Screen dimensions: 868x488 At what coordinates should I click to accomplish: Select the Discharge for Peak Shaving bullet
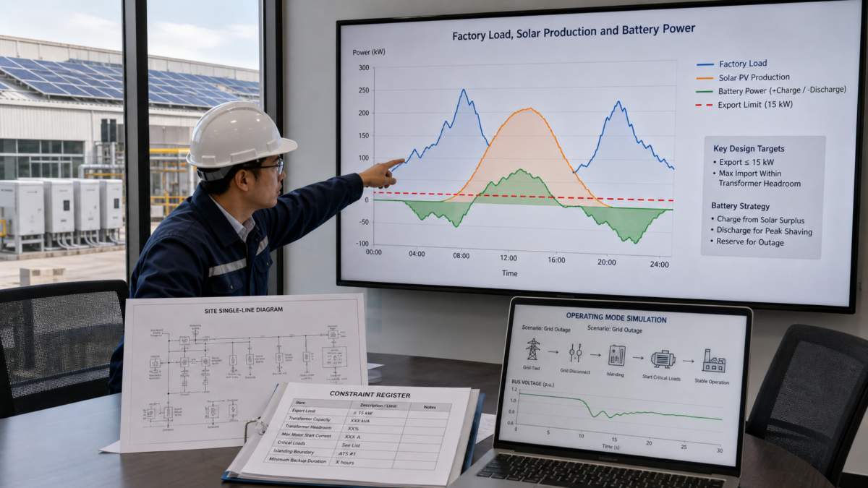[x=761, y=232]
